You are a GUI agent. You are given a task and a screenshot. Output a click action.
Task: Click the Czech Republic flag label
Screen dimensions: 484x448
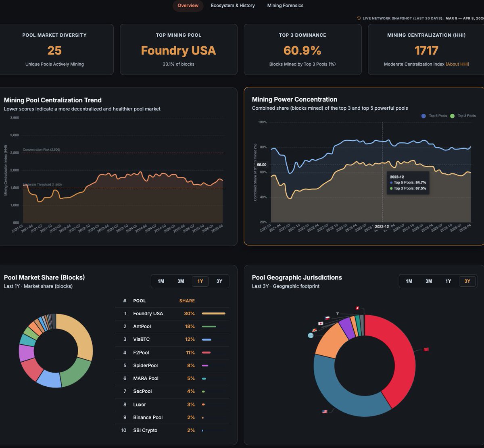pyautogui.click(x=328, y=317)
